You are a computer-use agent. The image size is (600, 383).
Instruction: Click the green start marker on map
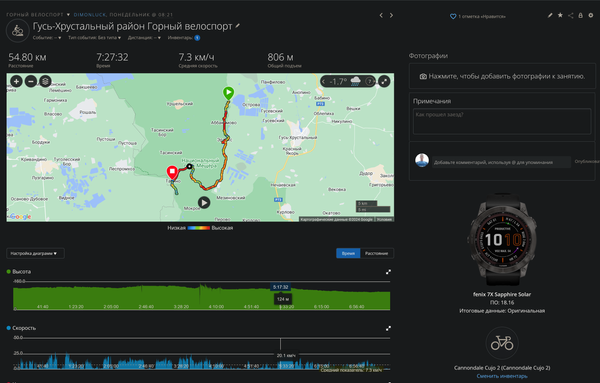[x=228, y=93]
